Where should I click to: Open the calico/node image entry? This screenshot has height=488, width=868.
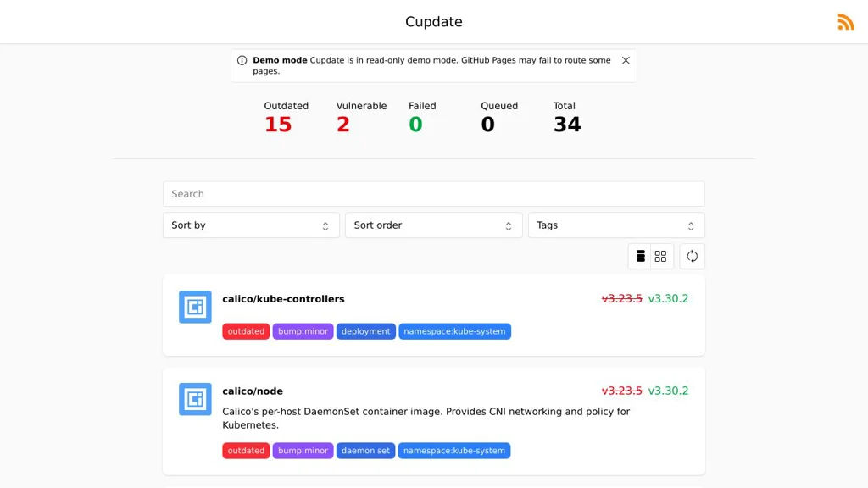[253, 391]
